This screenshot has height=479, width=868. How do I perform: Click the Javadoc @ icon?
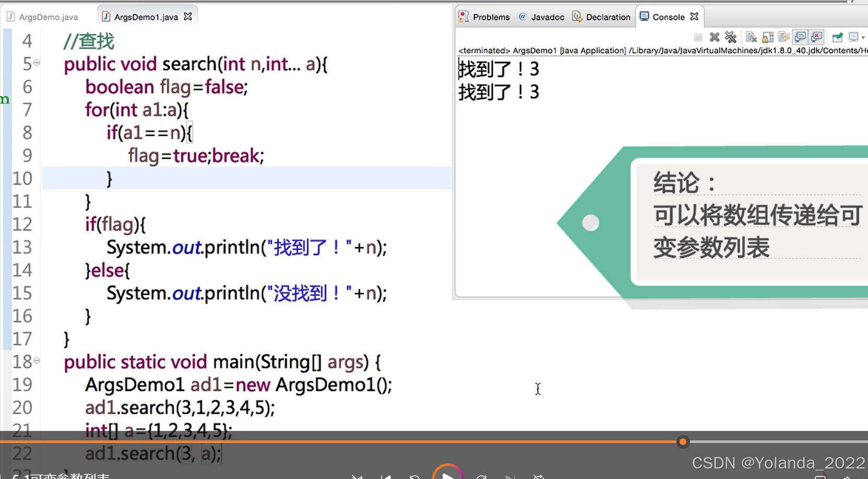522,17
